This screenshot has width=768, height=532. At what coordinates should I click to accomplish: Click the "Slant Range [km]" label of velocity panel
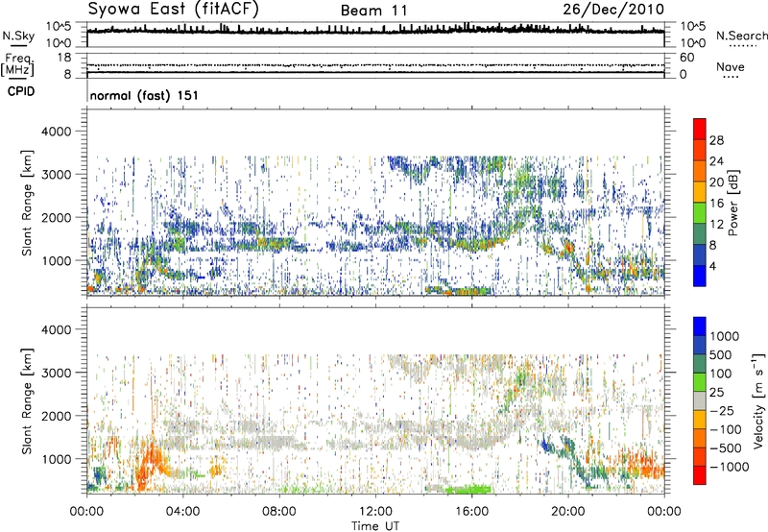(x=27, y=400)
